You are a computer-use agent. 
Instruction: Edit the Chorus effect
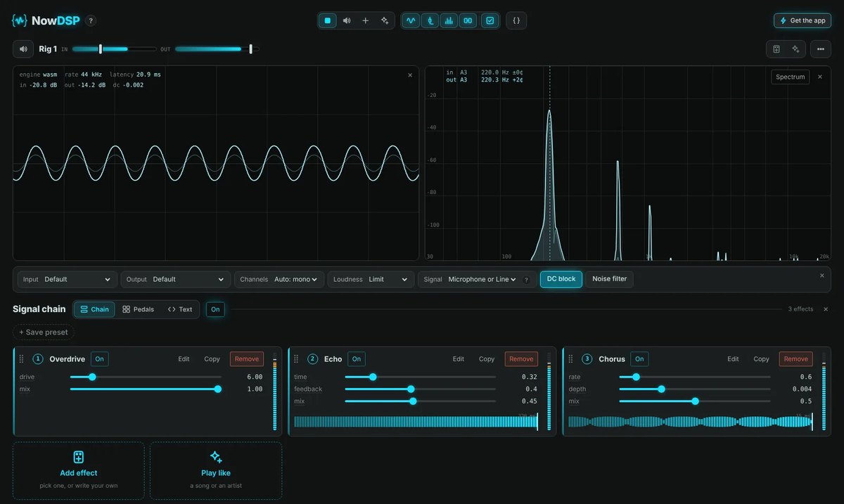[733, 359]
